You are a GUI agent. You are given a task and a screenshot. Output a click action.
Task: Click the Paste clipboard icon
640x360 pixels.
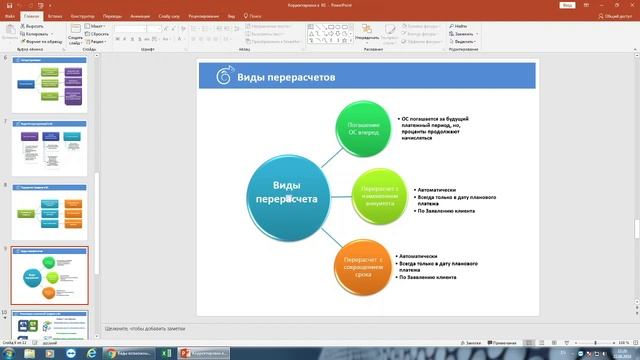[x=10, y=30]
